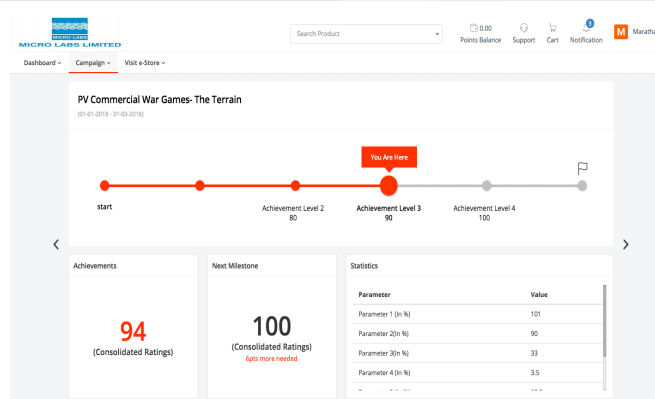
Task: Click the finish flag icon on timeline
Action: [x=582, y=168]
